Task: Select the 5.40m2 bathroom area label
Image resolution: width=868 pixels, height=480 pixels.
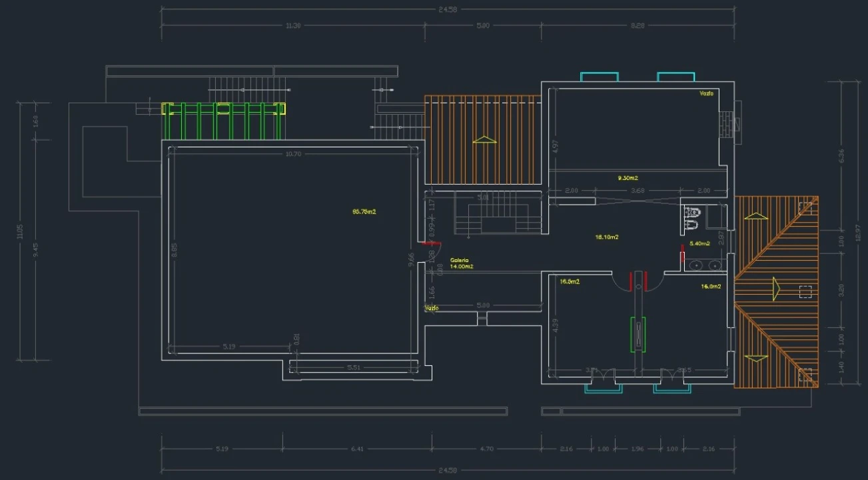Action: click(700, 243)
